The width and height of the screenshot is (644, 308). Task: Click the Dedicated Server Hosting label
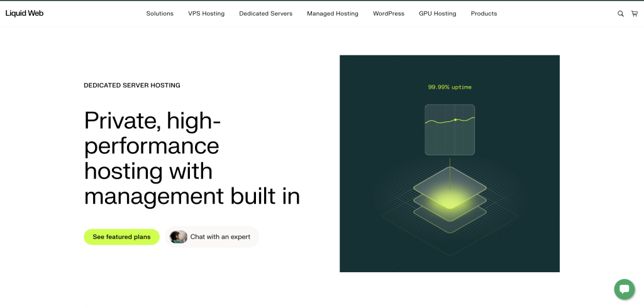pos(132,85)
